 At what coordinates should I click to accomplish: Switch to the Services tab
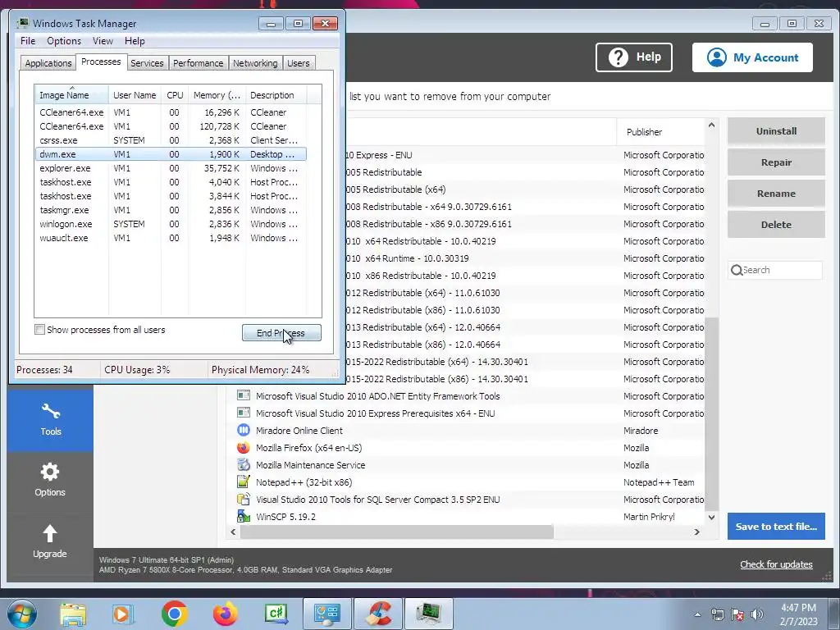147,63
